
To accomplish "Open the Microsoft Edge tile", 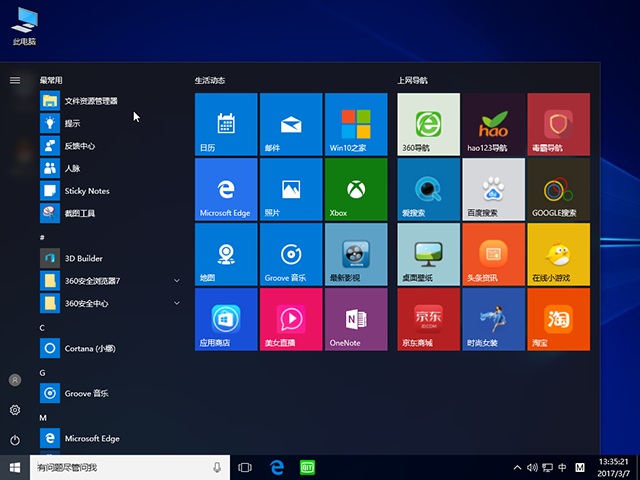I will pos(226,189).
